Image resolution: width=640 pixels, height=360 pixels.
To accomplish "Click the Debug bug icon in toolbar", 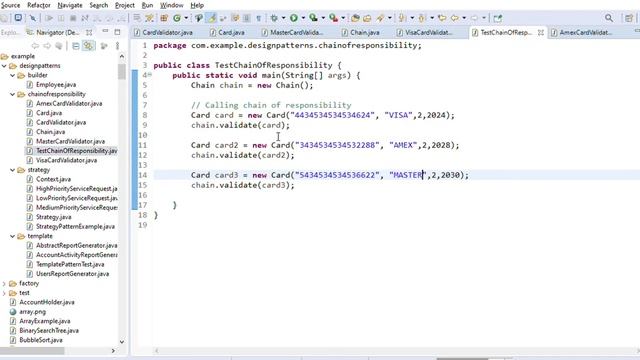I will tap(274, 18).
